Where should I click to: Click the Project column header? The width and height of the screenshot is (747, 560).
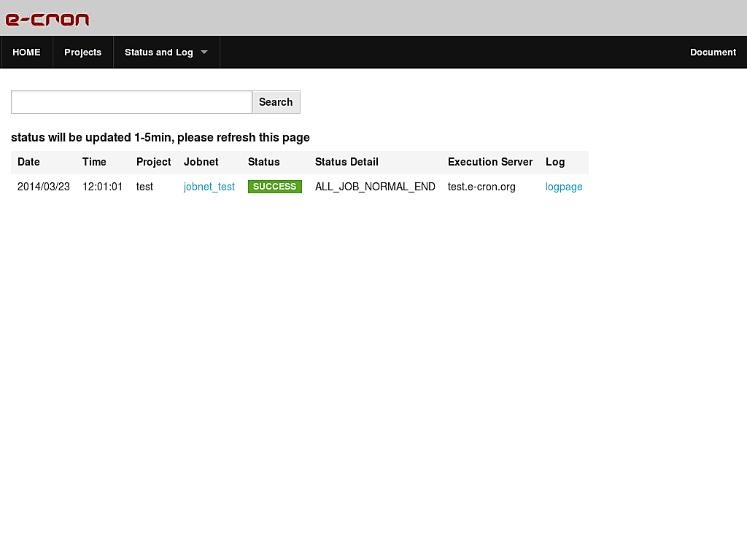[153, 162]
